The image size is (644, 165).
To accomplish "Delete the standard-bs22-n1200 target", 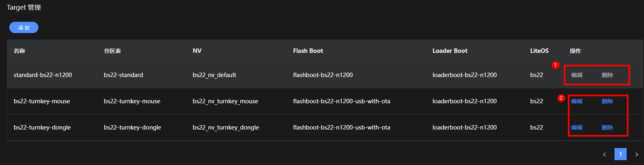I will [x=607, y=75].
